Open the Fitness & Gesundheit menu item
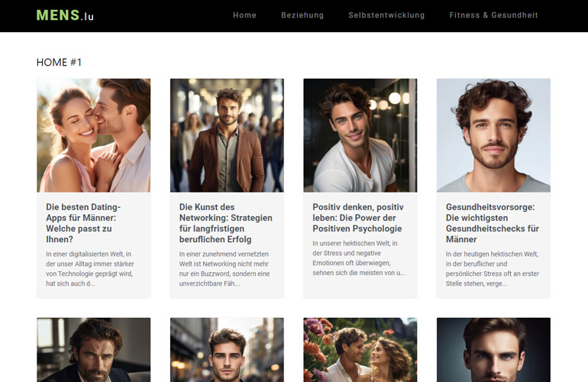Viewport: 588px width, 382px height. point(493,15)
